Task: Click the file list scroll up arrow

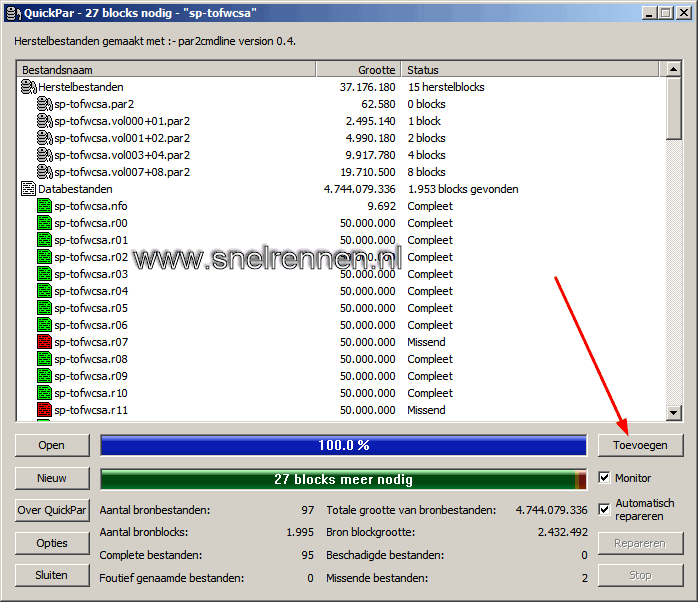Action: coord(674,69)
